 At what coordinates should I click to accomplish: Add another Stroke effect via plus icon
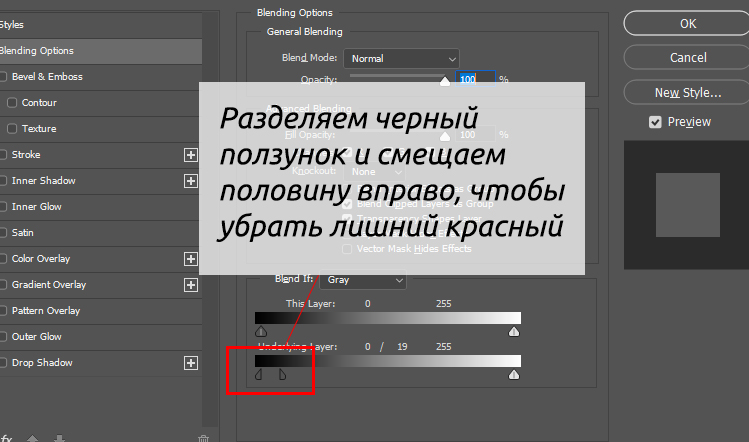(x=191, y=155)
